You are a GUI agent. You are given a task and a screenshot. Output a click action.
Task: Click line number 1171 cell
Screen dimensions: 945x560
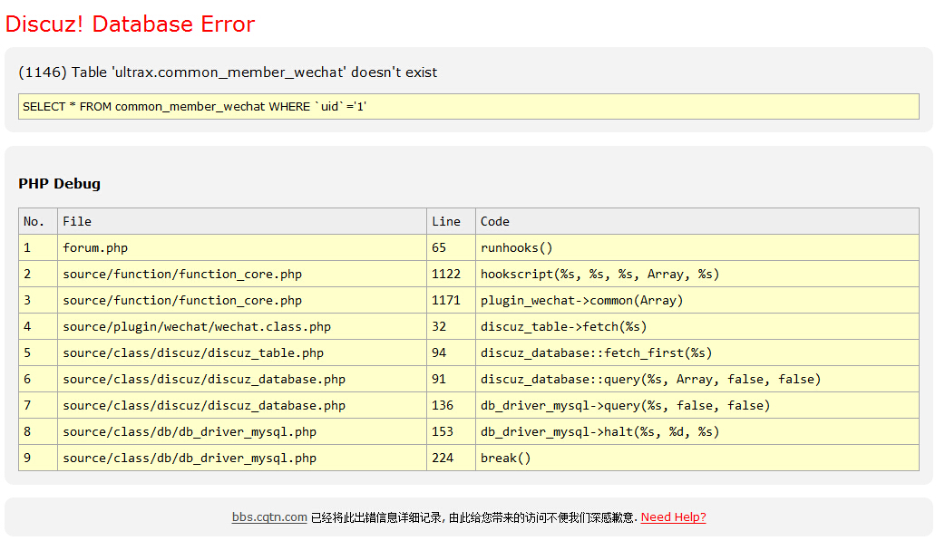[x=451, y=300]
